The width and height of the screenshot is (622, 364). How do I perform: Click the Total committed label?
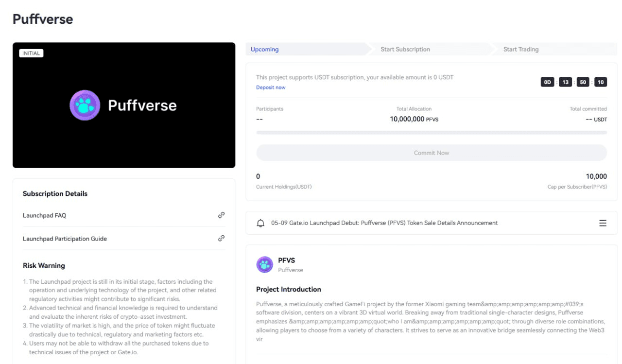coord(588,109)
